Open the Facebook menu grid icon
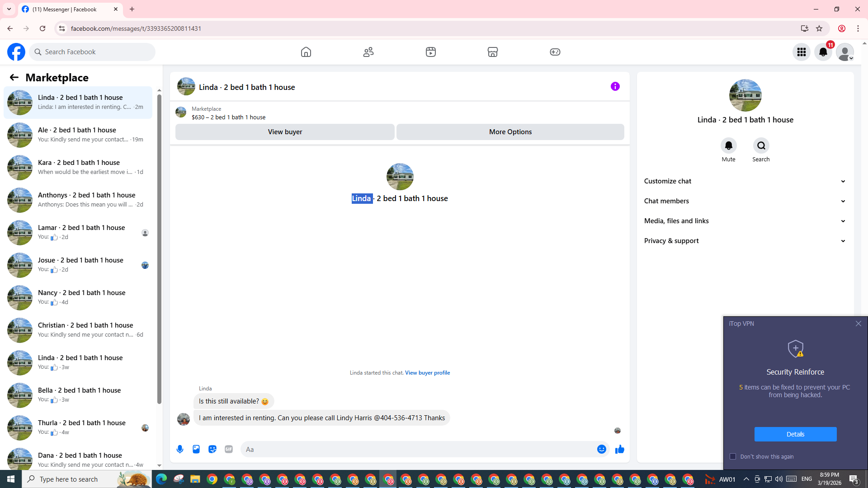This screenshot has width=868, height=488. pos(801,52)
